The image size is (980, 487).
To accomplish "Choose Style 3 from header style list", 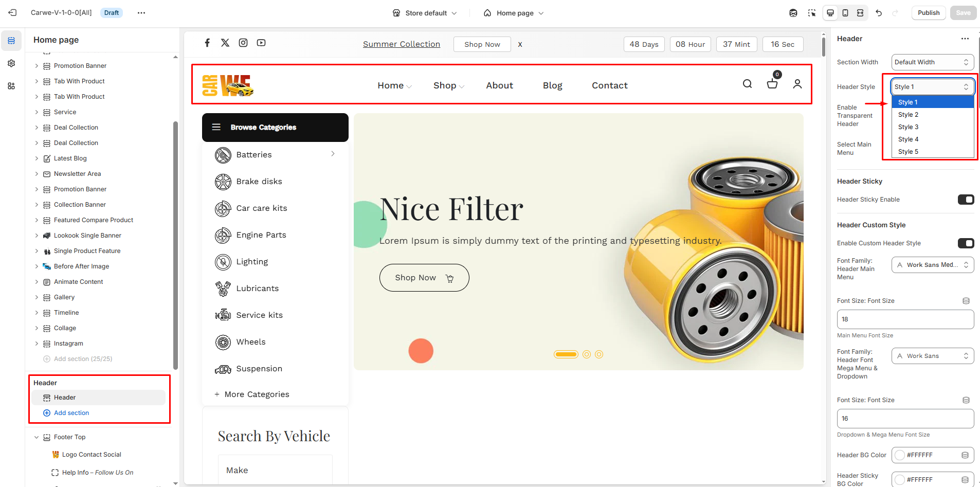I will [x=908, y=127].
